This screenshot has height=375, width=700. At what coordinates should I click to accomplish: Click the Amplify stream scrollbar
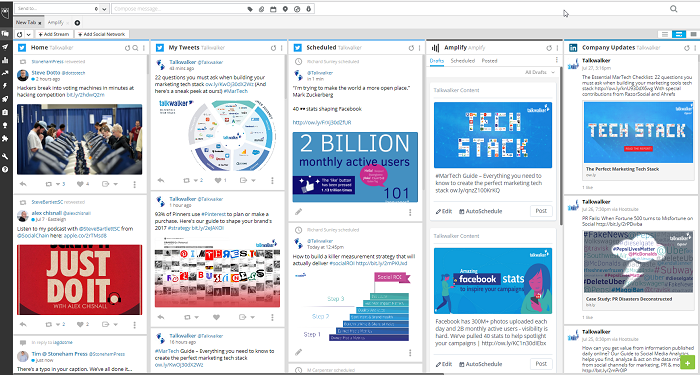click(x=561, y=147)
